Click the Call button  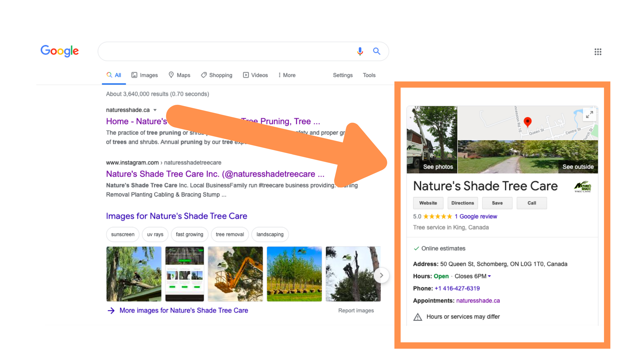click(532, 203)
